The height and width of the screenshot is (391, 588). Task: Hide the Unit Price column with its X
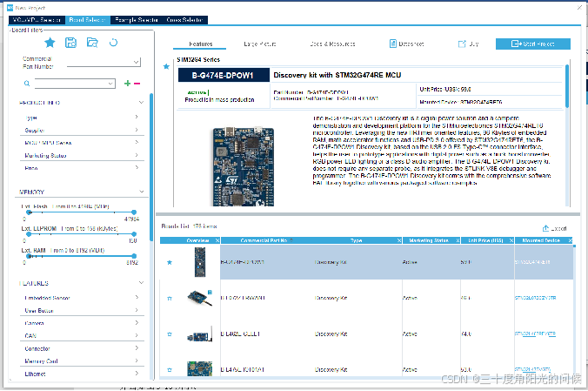click(511, 240)
